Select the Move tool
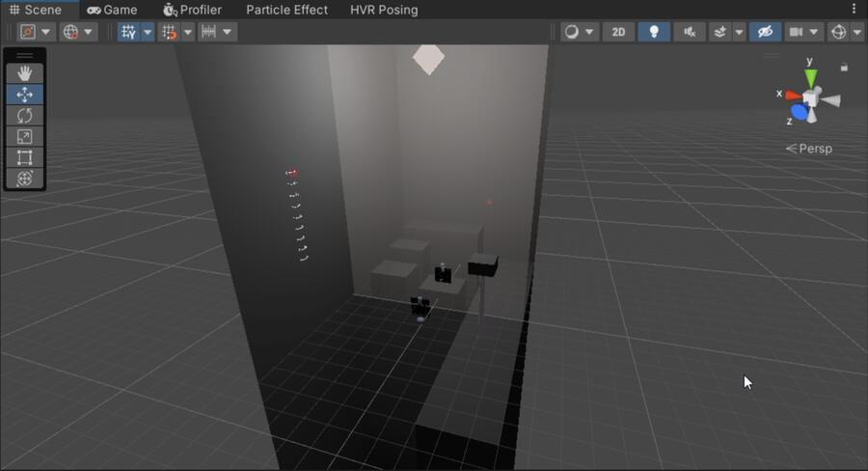Viewport: 868px width, 471px height. 25,95
